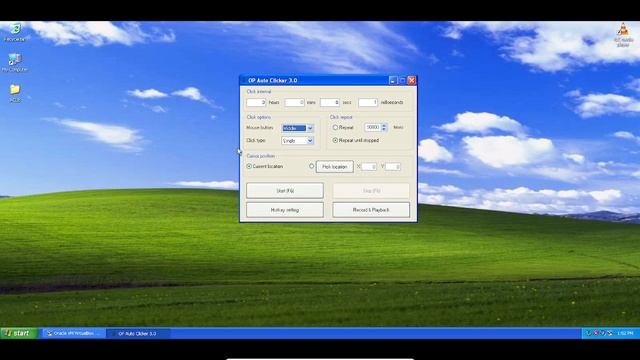The image size is (640, 360).
Task: Open the Windows Start menu
Action: tap(19, 333)
